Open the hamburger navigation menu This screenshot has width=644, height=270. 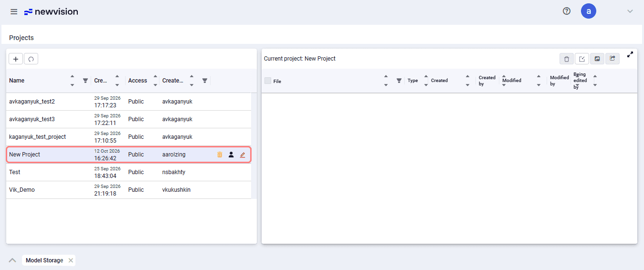(14, 11)
